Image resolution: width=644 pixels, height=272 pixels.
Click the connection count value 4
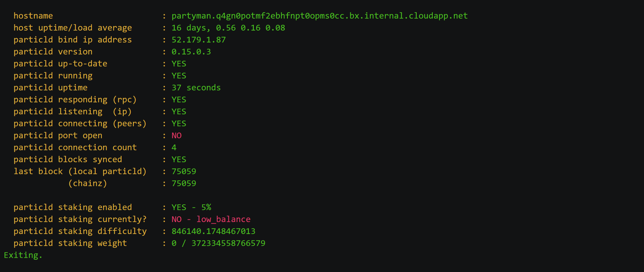pos(174,147)
